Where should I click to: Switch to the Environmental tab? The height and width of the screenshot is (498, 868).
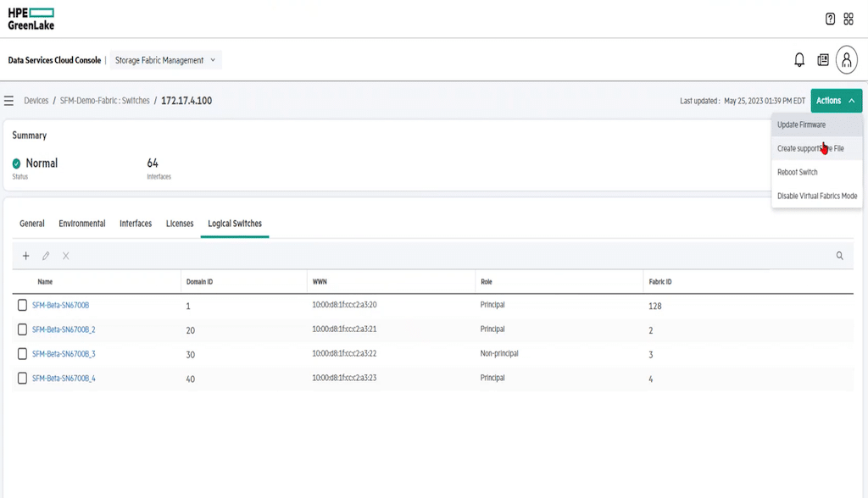(x=82, y=224)
